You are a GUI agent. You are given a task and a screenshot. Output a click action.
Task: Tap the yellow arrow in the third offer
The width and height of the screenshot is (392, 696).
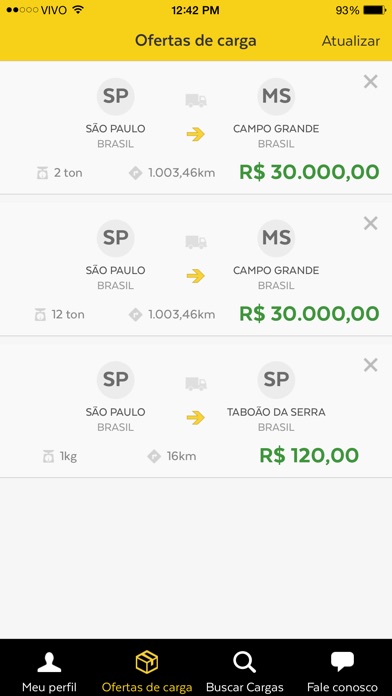pyautogui.click(x=195, y=418)
